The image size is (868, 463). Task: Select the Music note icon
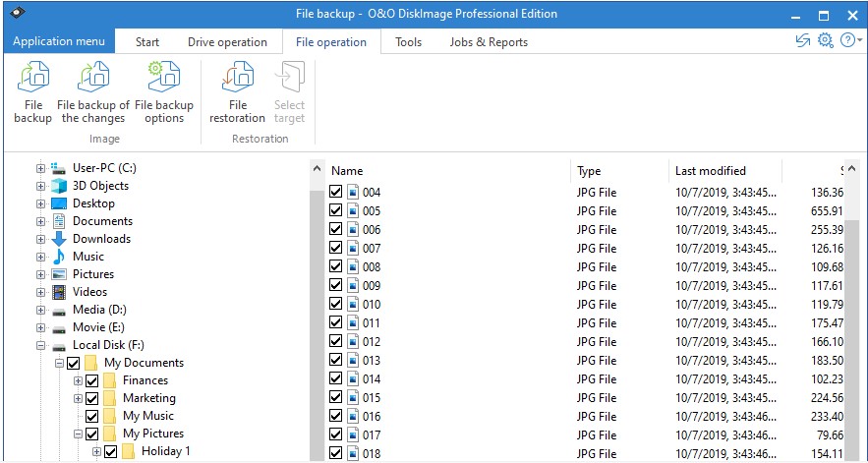[59, 257]
